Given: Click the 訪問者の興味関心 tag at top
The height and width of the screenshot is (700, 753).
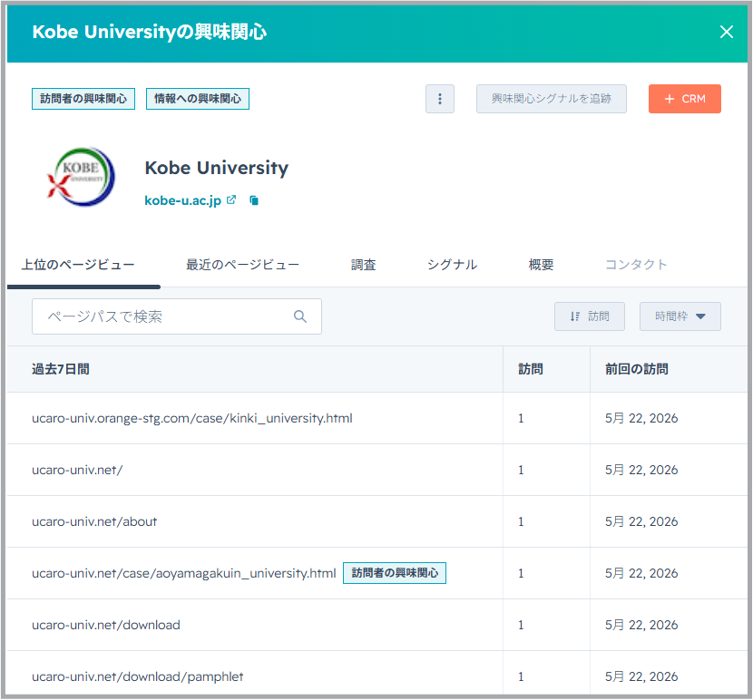Looking at the screenshot, I should click(x=83, y=99).
